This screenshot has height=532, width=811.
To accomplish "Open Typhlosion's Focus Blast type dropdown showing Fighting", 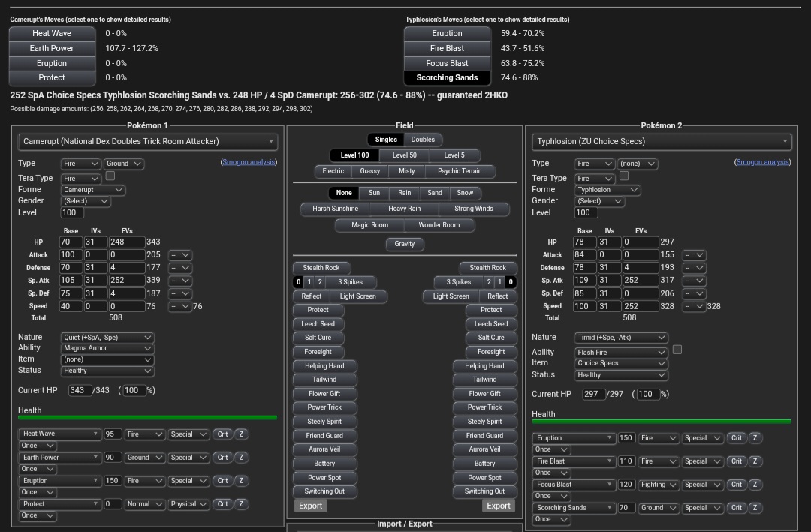I will click(x=659, y=485).
